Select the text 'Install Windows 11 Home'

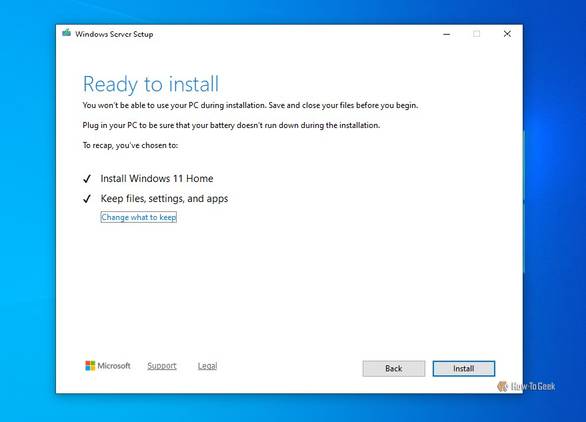(x=157, y=179)
